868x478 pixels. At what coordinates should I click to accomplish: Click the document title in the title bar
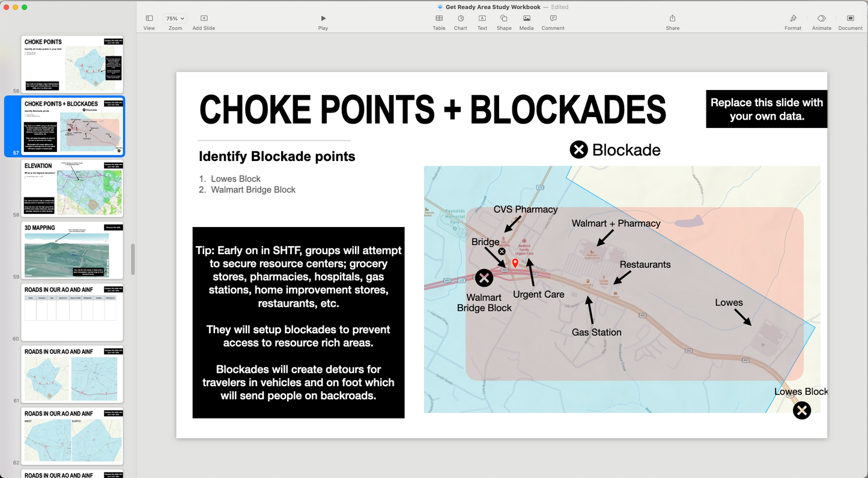tap(493, 7)
